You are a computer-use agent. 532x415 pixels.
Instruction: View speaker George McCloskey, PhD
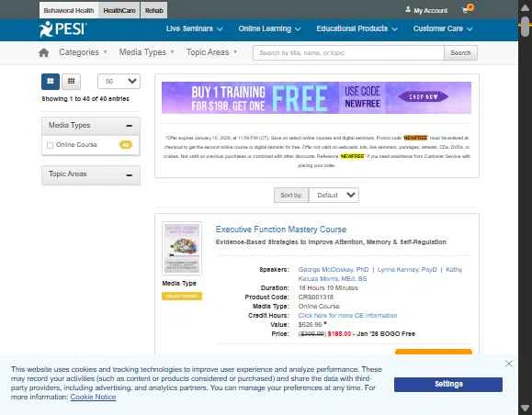pyautogui.click(x=334, y=270)
